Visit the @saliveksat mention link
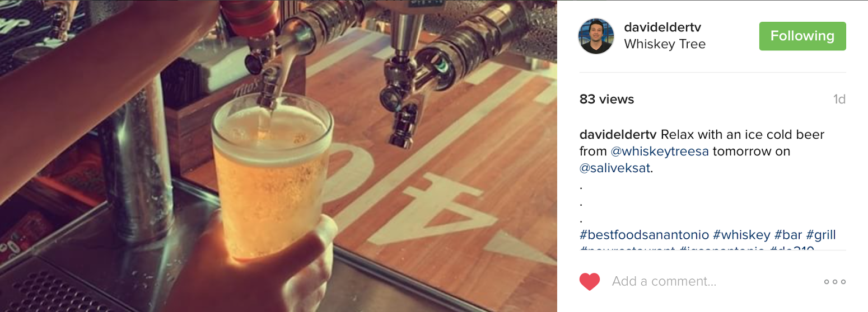Viewport: 868px width, 312px height. [x=615, y=168]
